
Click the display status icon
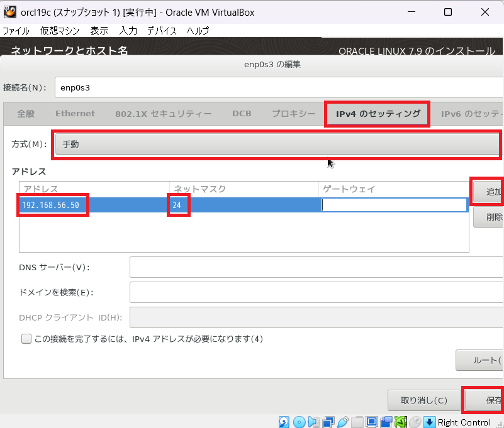tap(372, 422)
